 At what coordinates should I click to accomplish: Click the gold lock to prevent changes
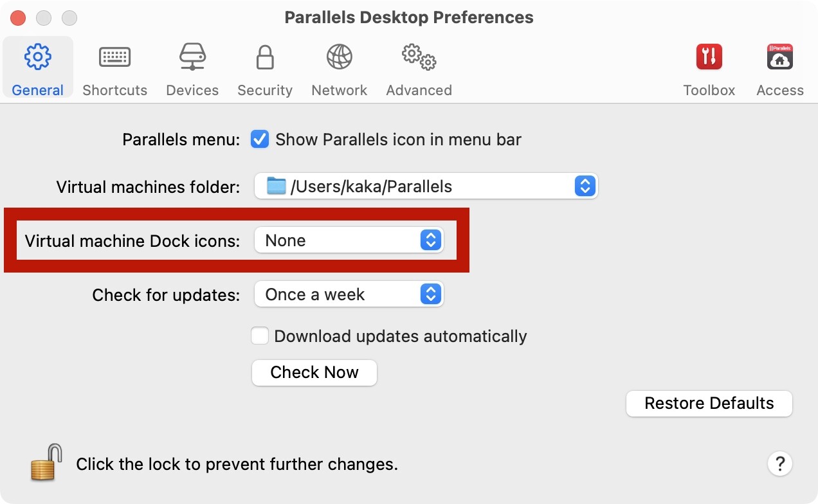[46, 462]
